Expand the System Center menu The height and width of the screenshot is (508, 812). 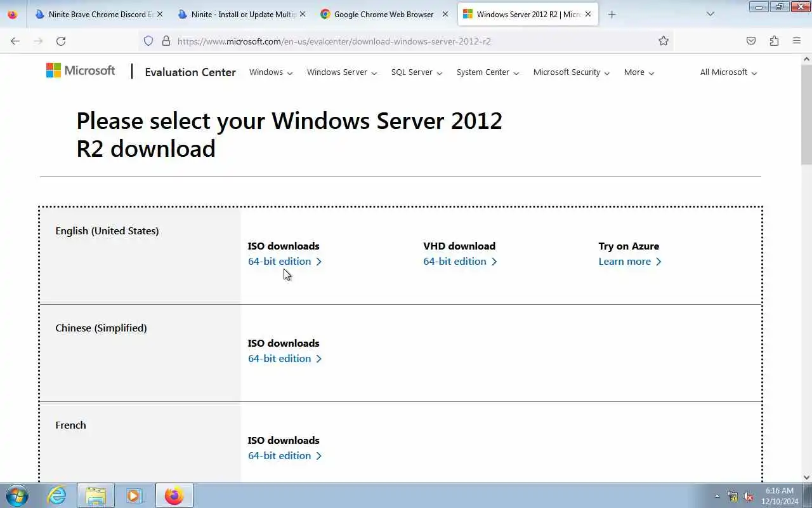pos(488,72)
